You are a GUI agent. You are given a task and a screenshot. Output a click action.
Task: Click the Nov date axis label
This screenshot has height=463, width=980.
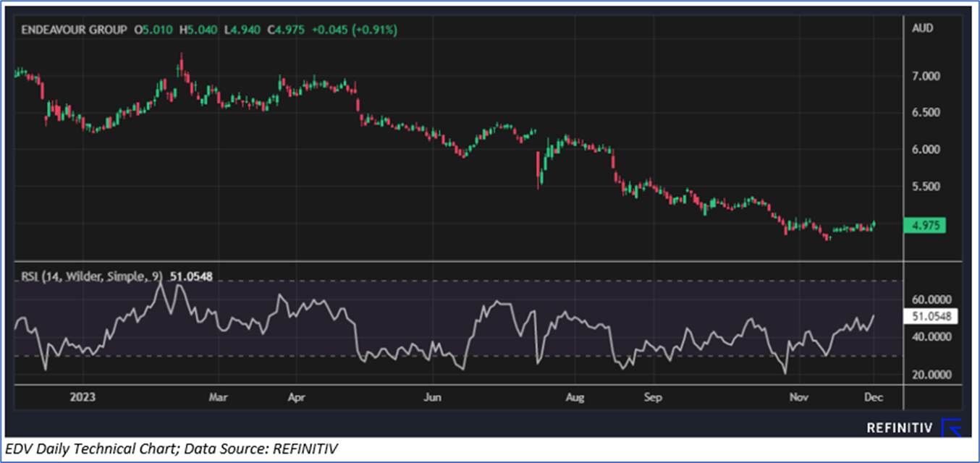[x=799, y=397]
